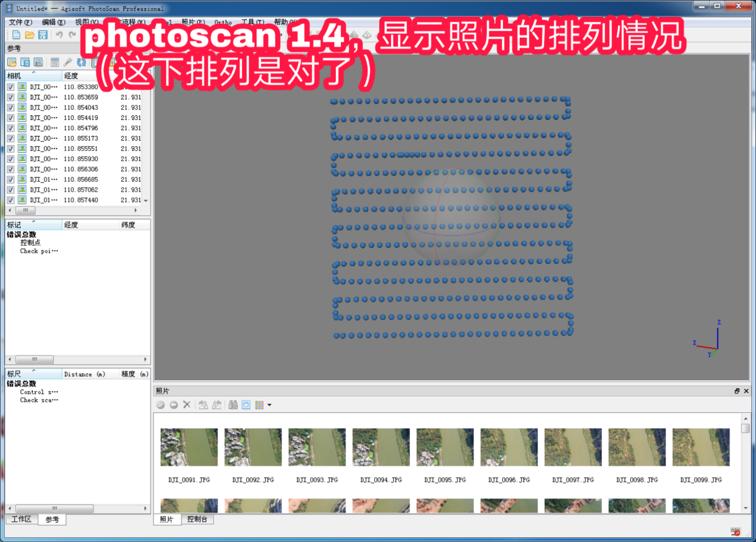The image size is (756, 542).
Task: Uncheck camera with longitude 110.854796
Action: coord(11,128)
